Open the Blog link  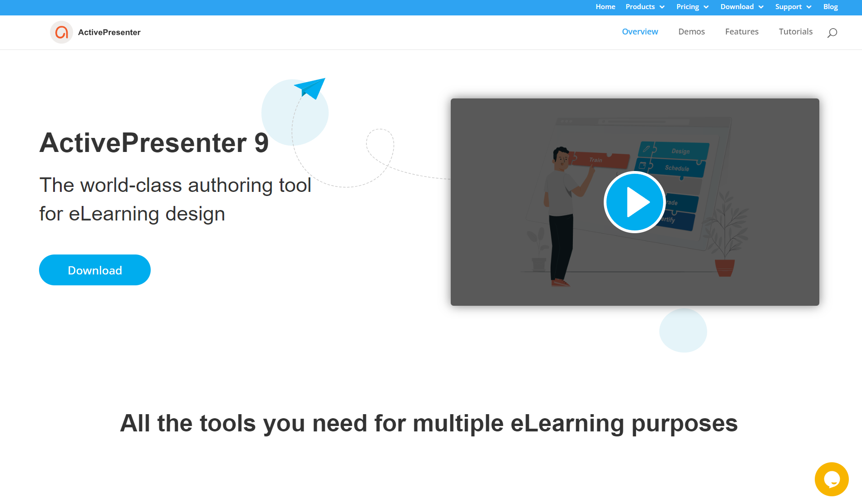point(831,7)
